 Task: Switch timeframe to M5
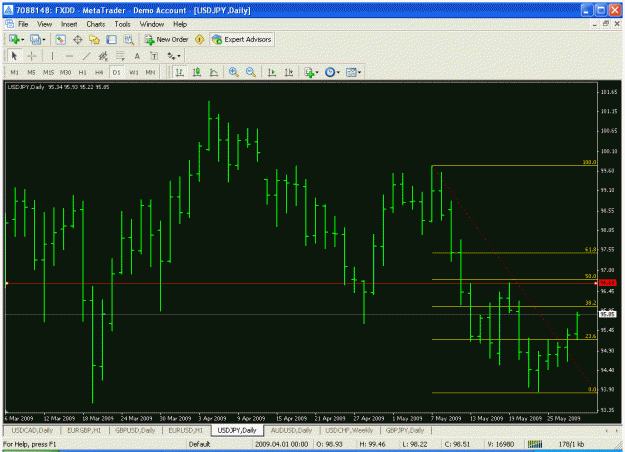click(31, 72)
